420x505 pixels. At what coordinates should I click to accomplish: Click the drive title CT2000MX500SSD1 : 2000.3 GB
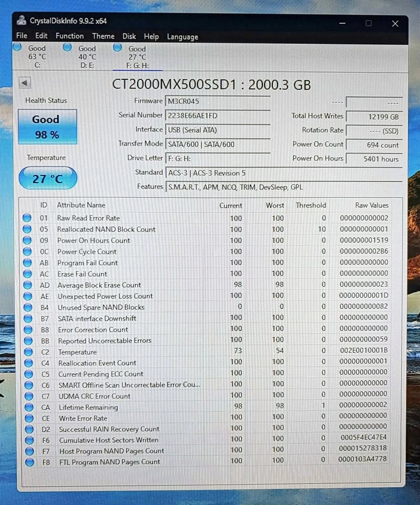(211, 85)
